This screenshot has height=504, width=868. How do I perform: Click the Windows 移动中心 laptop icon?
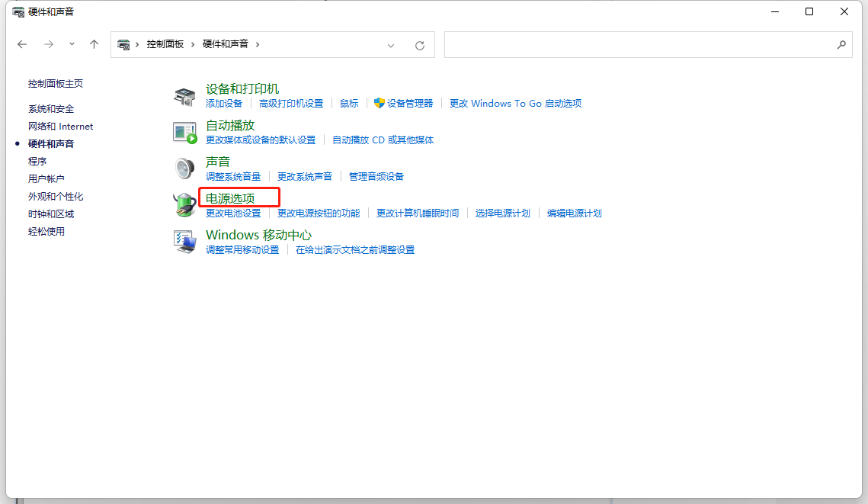[184, 242]
